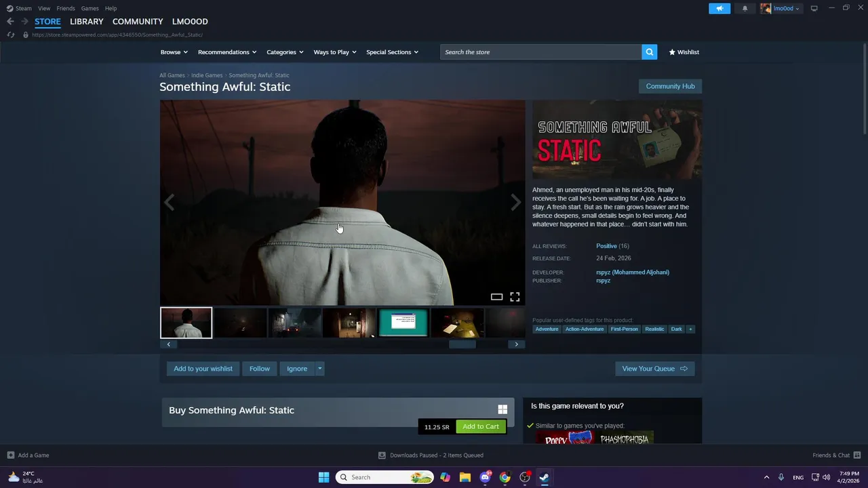Go to the LMOOOD profile tab
Screen dimensions: 868x488
pyautogui.click(x=190, y=22)
